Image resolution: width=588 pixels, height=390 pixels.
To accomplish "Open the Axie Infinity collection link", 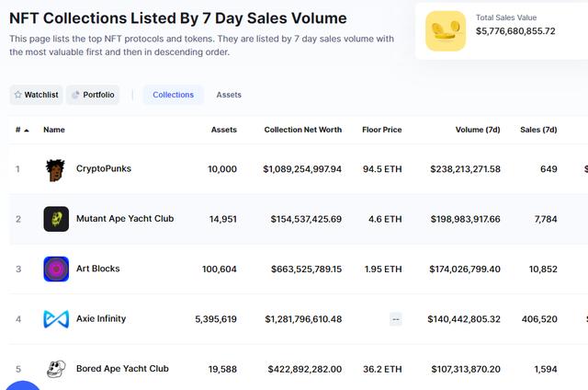I will pos(101,319).
